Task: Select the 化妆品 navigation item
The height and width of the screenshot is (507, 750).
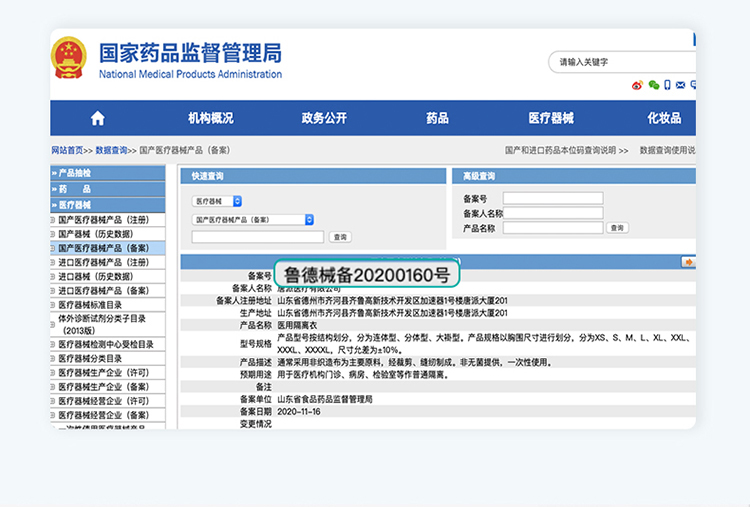Action: [664, 118]
